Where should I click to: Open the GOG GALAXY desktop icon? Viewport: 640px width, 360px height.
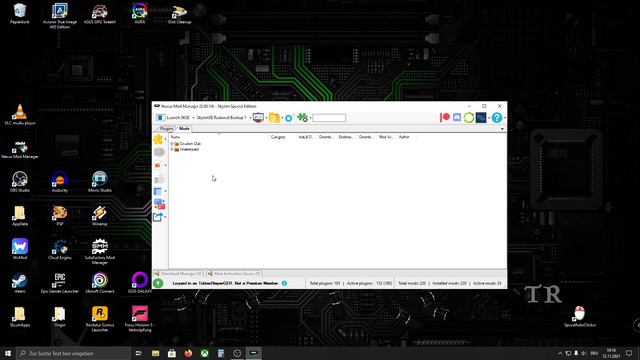140,283
